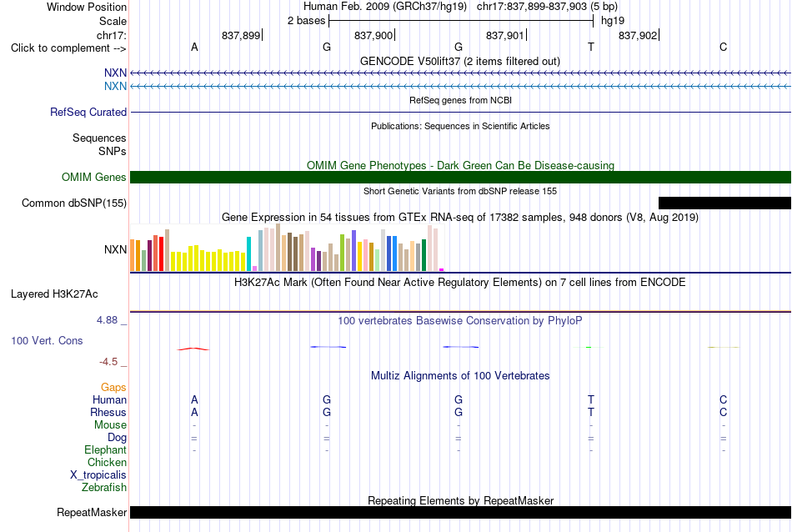Viewport: 792px width, 532px height.
Task: Open the OMIM Genes track label
Action: [x=94, y=178]
